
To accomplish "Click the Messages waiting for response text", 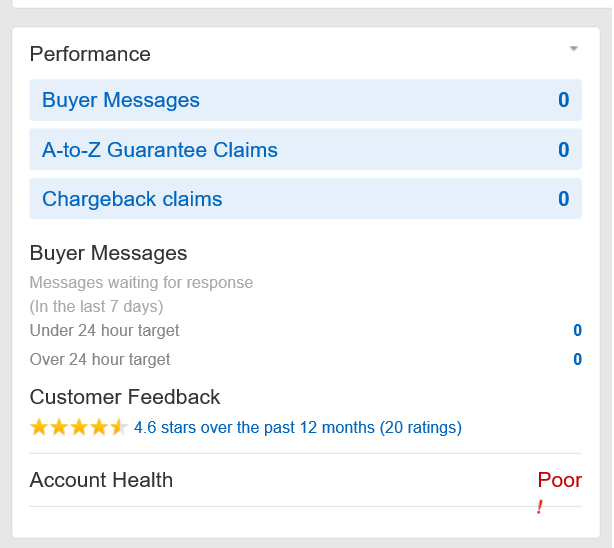I will pos(141,282).
